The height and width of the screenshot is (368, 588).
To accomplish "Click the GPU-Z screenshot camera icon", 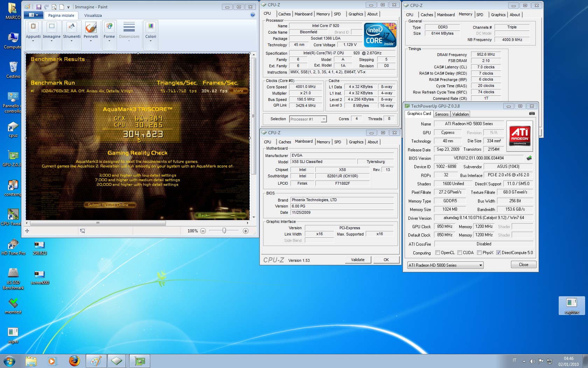I will pos(532,114).
